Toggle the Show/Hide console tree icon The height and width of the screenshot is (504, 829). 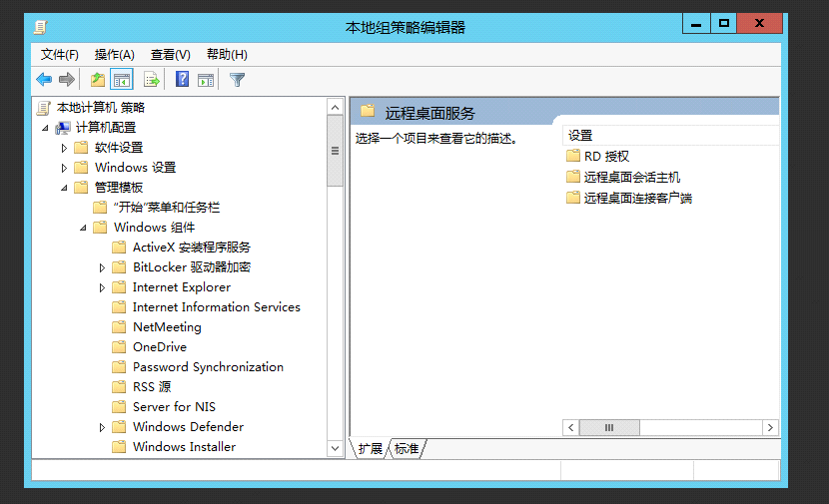[122, 80]
